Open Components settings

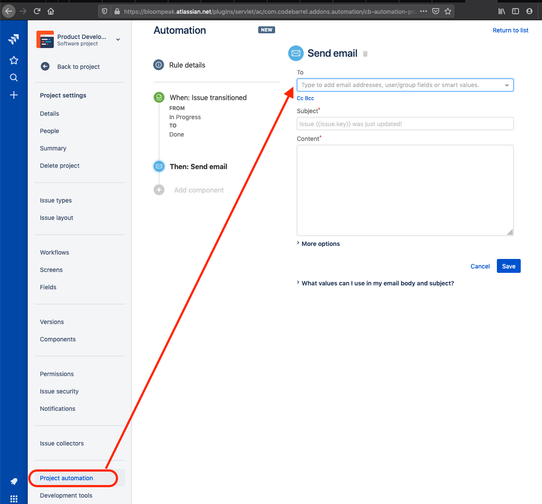click(x=57, y=339)
